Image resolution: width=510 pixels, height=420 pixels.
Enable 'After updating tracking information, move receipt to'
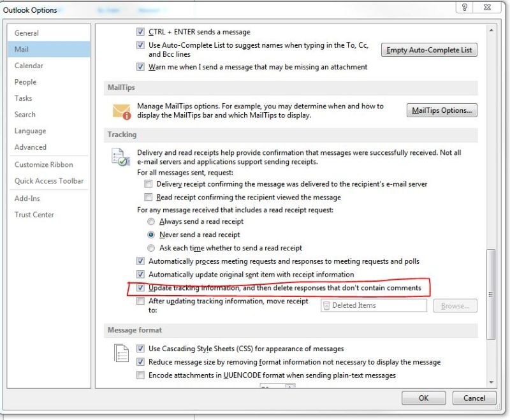(x=140, y=301)
